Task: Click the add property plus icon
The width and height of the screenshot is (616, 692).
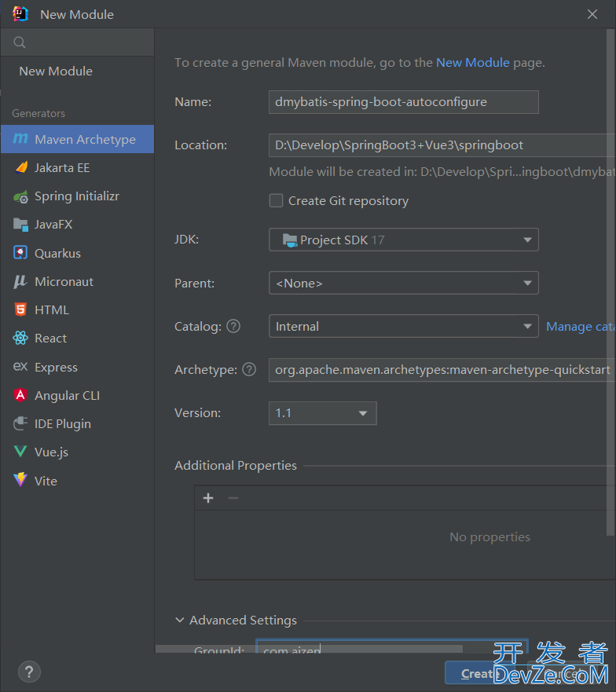Action: (x=208, y=498)
